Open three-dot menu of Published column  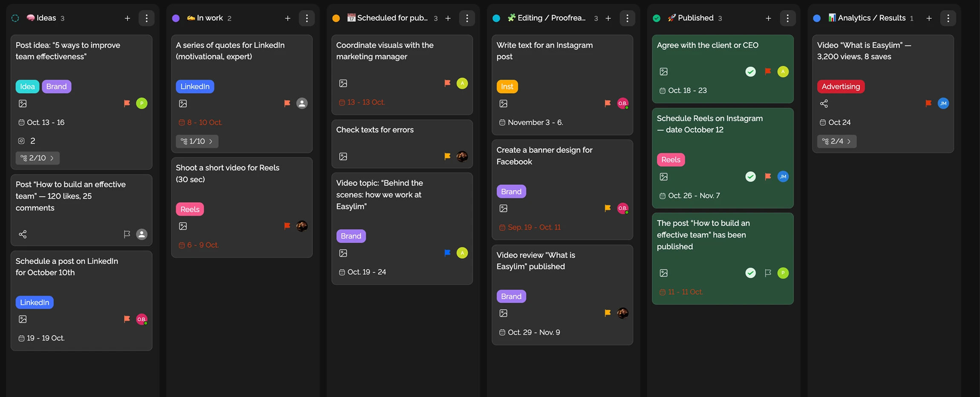787,18
